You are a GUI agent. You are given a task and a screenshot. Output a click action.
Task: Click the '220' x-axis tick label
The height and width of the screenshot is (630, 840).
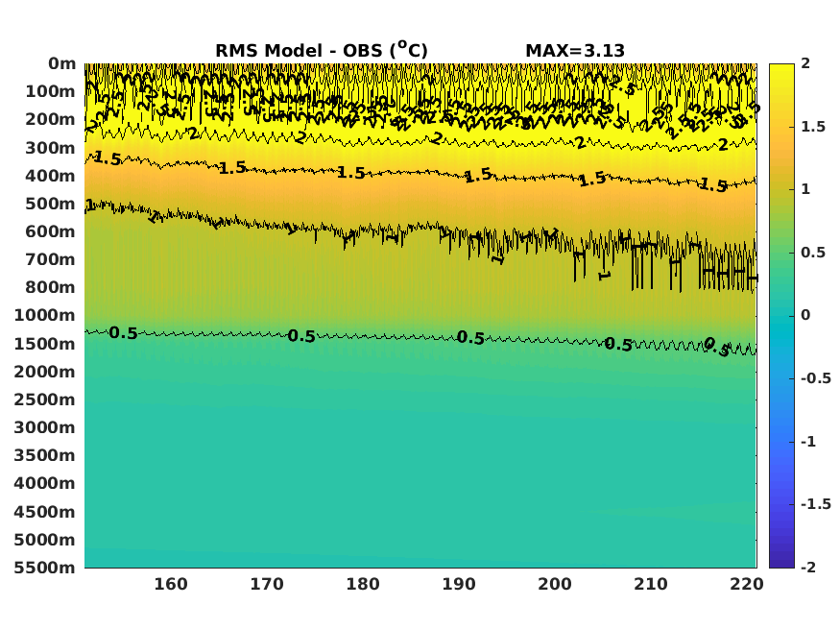click(746, 584)
